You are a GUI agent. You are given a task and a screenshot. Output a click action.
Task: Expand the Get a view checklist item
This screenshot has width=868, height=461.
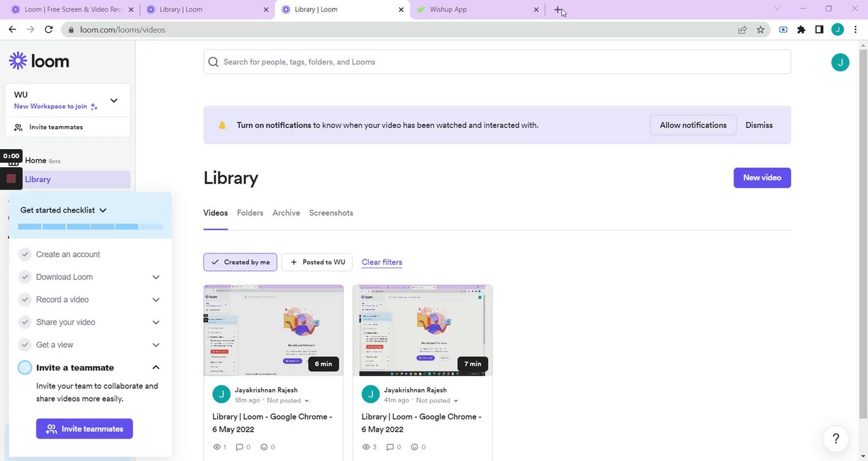(156, 344)
